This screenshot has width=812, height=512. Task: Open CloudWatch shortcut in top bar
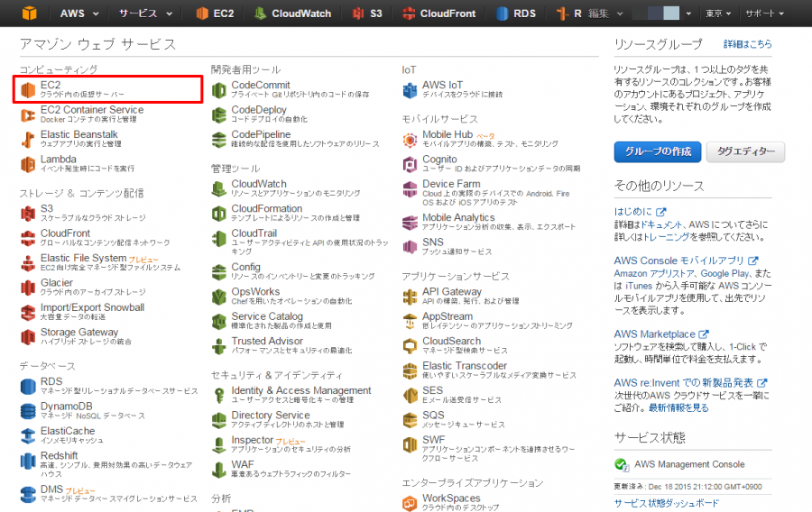point(293,14)
